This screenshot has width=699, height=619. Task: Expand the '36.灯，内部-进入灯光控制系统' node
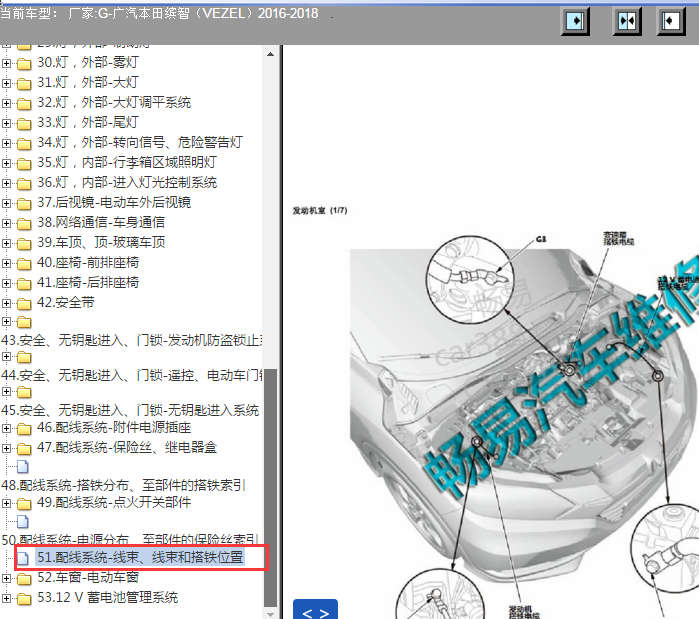6,183
